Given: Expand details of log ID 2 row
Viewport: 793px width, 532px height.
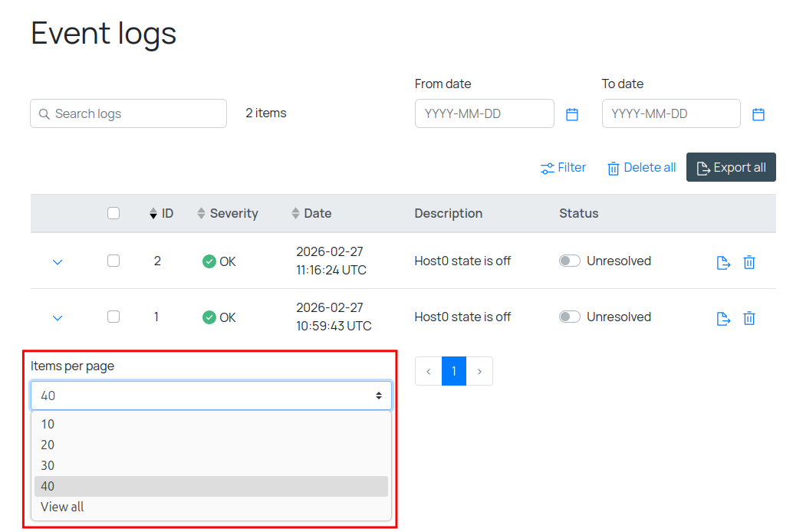Looking at the screenshot, I should (x=57, y=262).
